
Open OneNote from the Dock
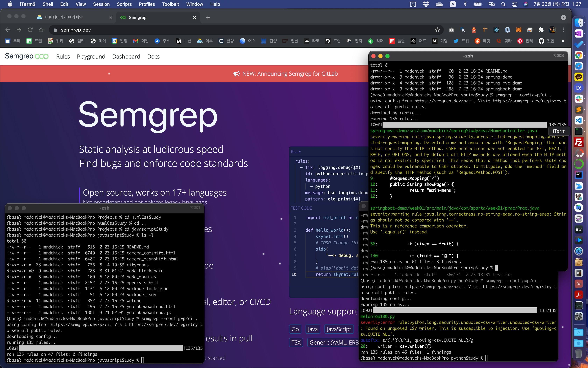tap(579, 33)
